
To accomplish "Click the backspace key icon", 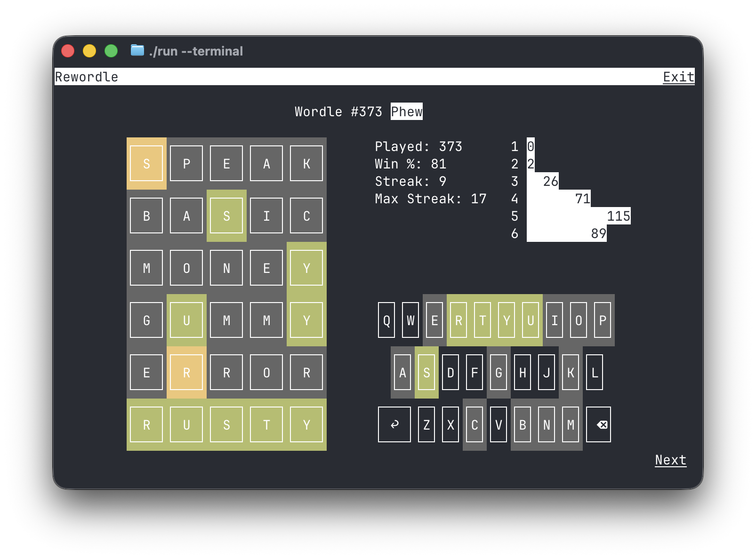I will pos(598,424).
